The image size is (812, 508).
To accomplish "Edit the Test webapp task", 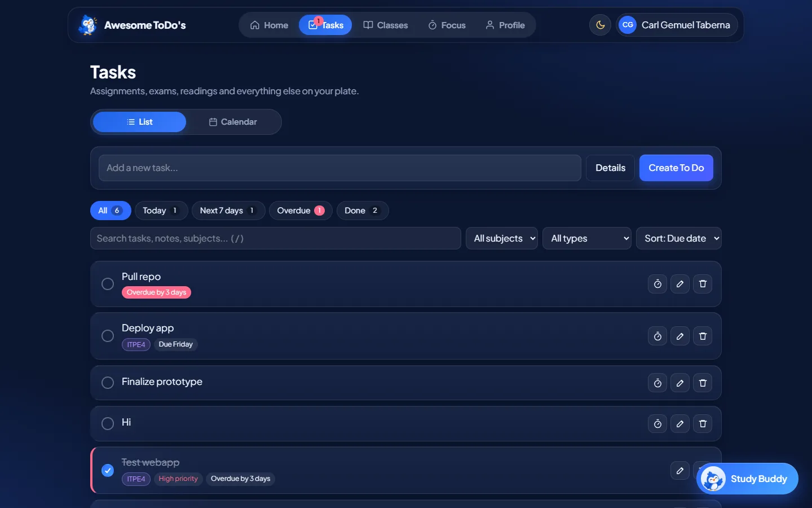I will tap(680, 471).
